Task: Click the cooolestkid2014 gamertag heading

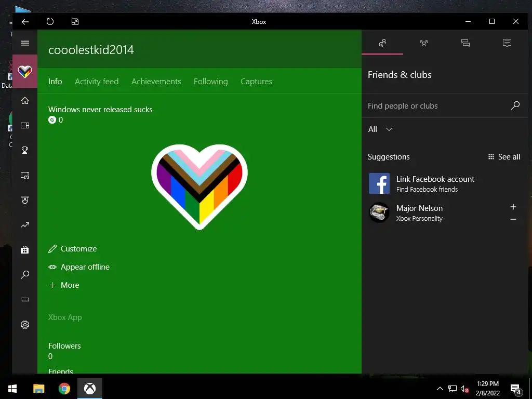Action: click(91, 50)
